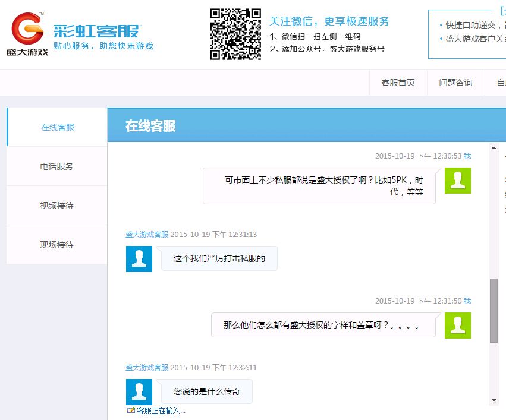This screenshot has width=506, height=420.
Task: Click 盛大游戏客服 sender name at 12:31:13
Action: (146, 235)
